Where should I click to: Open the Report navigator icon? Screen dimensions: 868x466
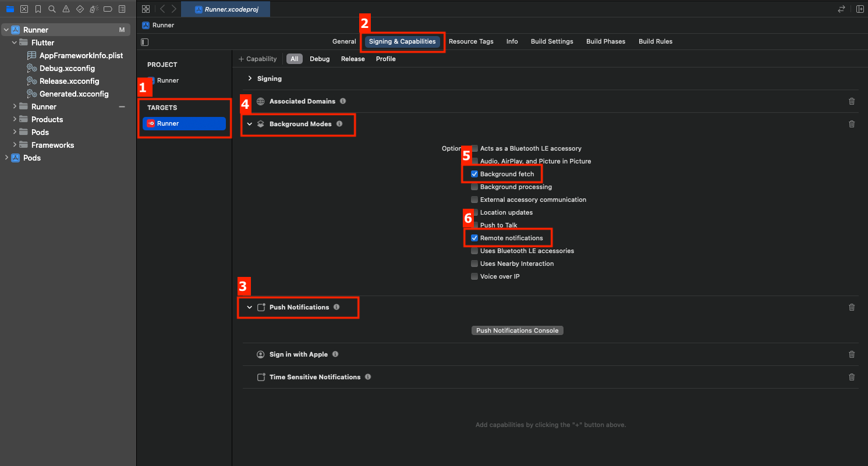click(122, 9)
